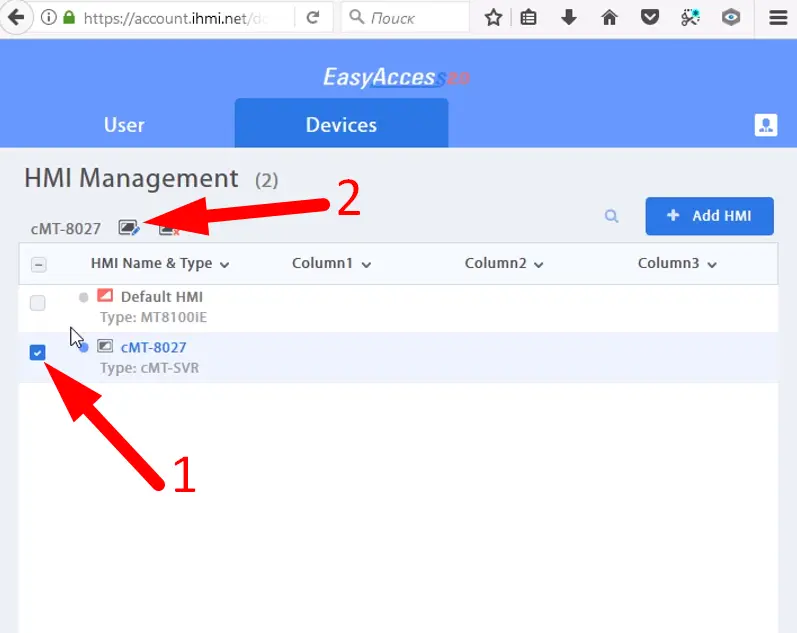Click the red Default HMI device icon
This screenshot has width=797, height=633.
105,295
